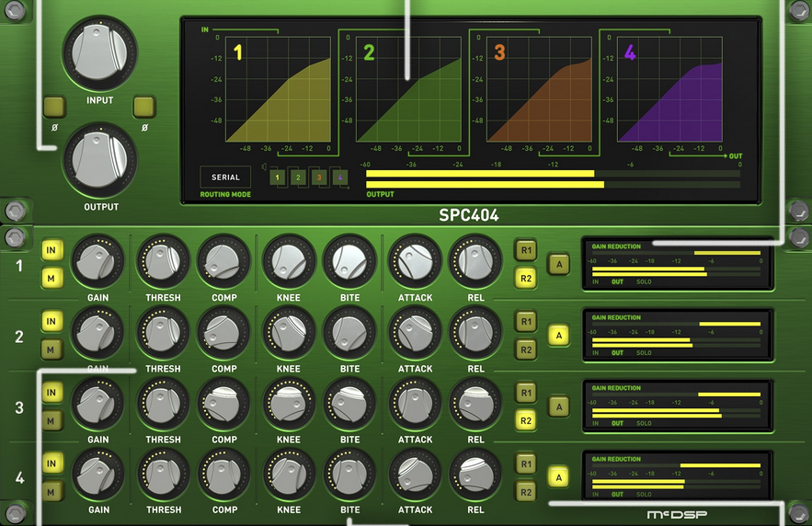Select routing block 2 in routing diagram

(298, 177)
